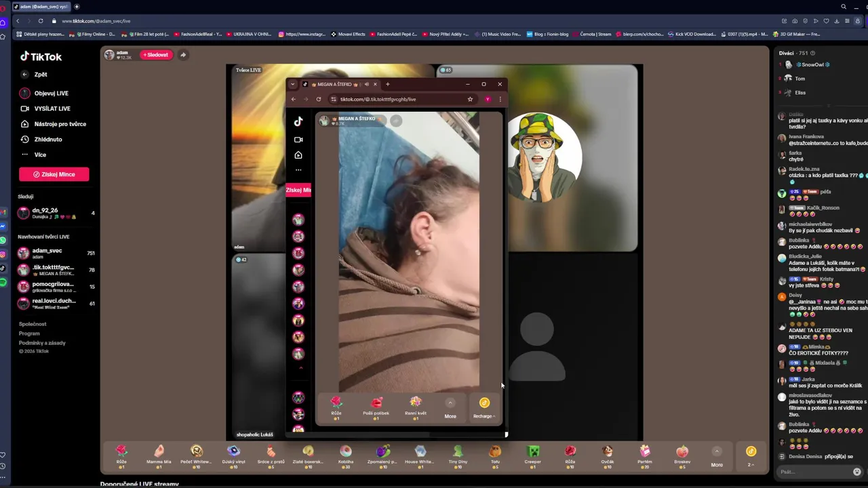Send the Broskev gift

click(682, 456)
